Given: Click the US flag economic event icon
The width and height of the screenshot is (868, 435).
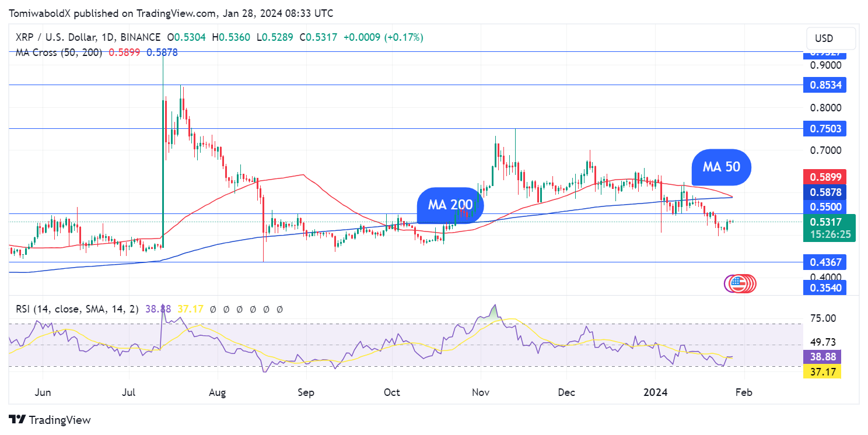Looking at the screenshot, I should 738,283.
